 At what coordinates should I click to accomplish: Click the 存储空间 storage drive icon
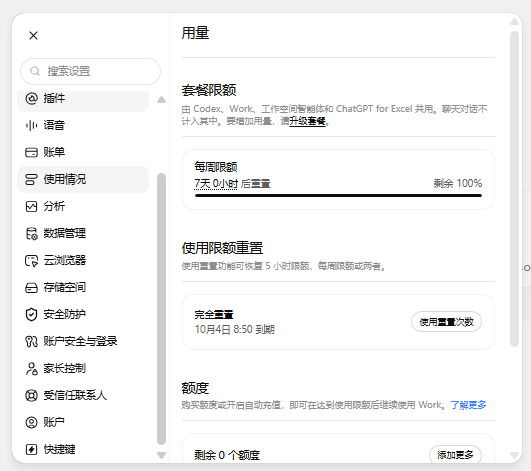point(31,287)
